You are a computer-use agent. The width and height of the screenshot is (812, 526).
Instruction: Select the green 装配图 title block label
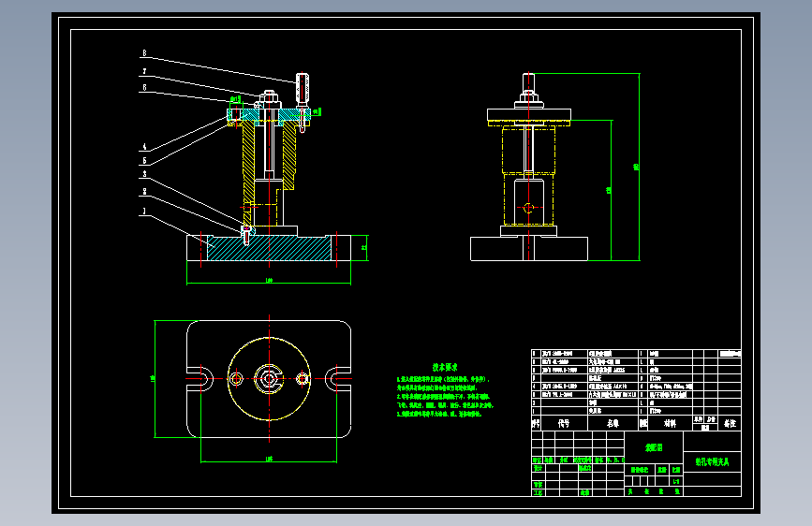pos(654,447)
